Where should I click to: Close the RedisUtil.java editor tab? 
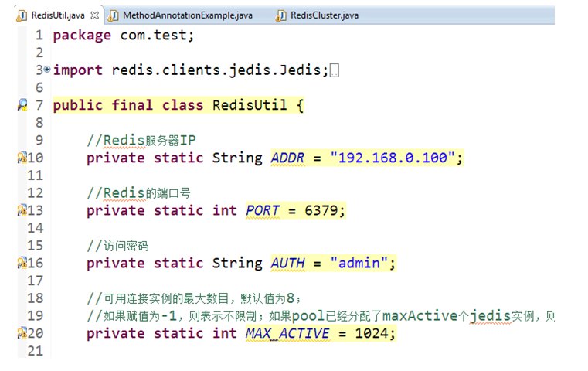tap(95, 15)
